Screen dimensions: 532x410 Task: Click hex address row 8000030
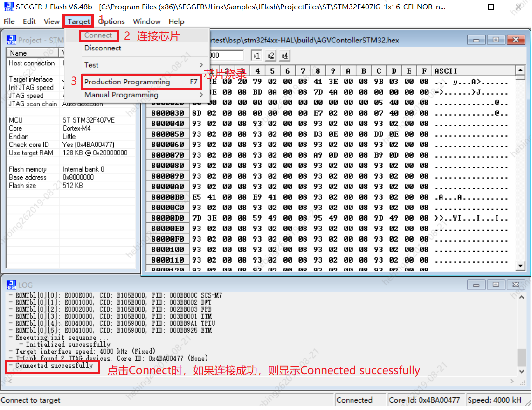pyautogui.click(x=167, y=113)
